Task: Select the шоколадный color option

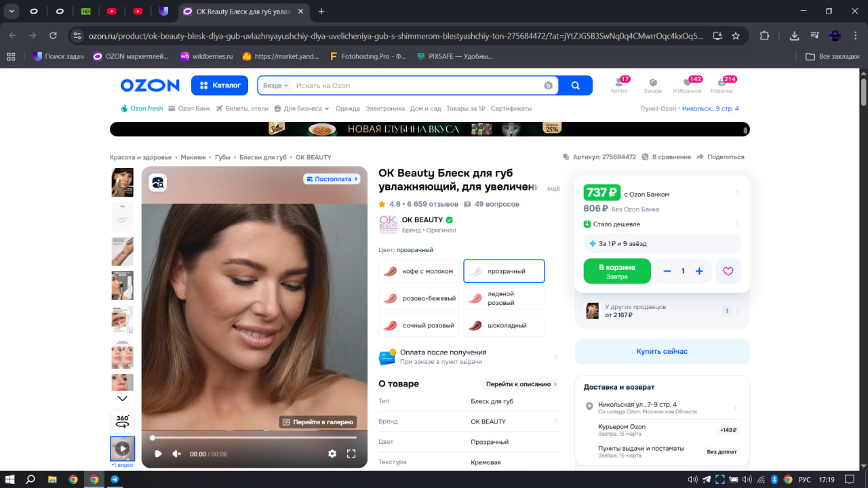Action: [x=504, y=325]
